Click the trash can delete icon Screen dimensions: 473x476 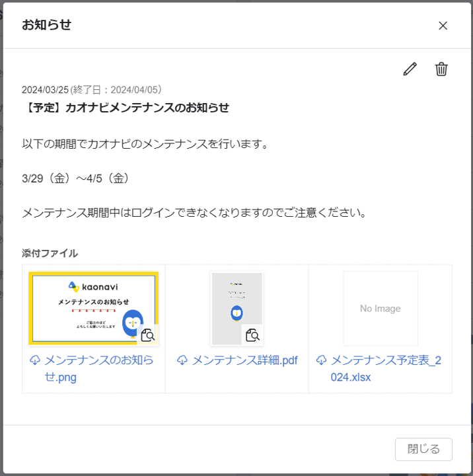[x=441, y=69]
